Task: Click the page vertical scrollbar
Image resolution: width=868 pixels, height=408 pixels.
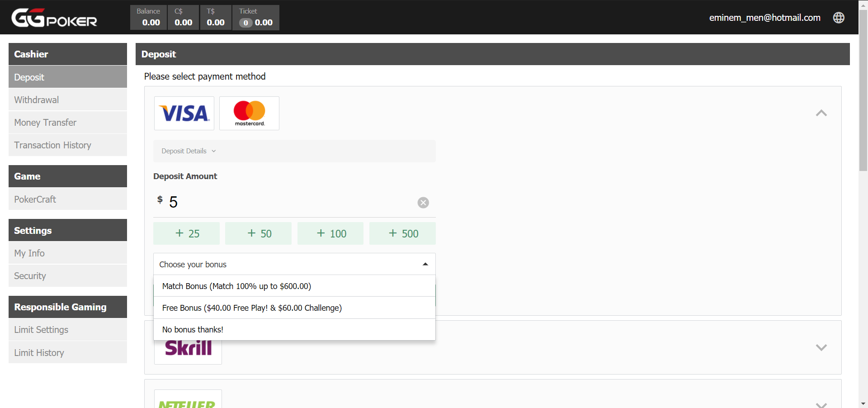Action: click(x=863, y=90)
